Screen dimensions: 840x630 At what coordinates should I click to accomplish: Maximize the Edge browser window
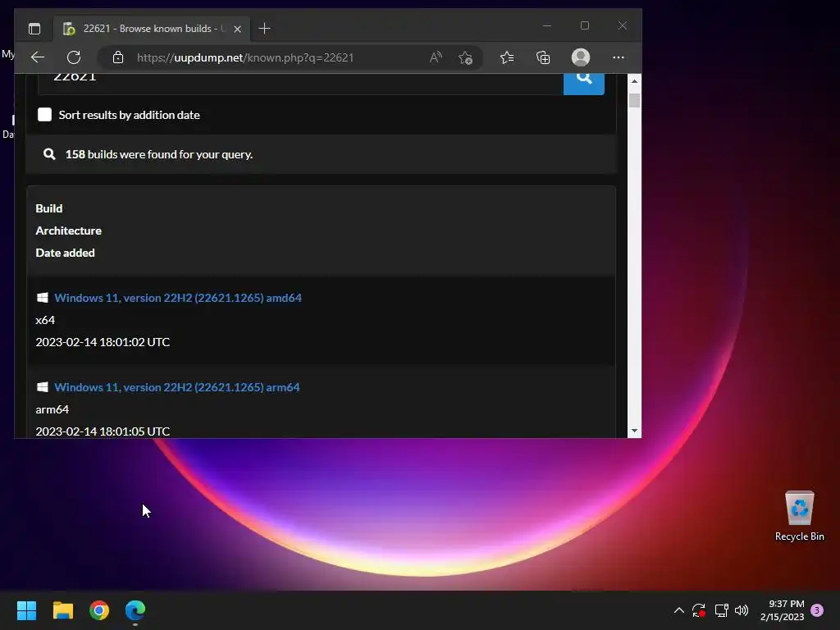click(584, 25)
